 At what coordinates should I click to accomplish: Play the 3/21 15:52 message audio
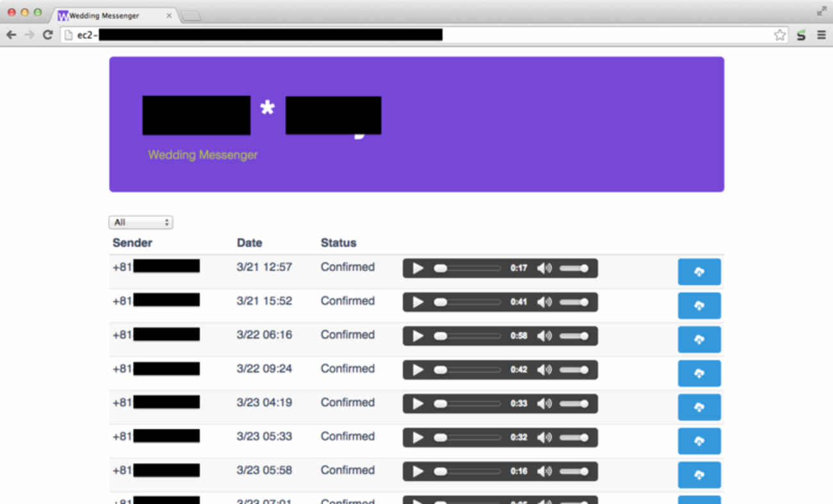[418, 302]
